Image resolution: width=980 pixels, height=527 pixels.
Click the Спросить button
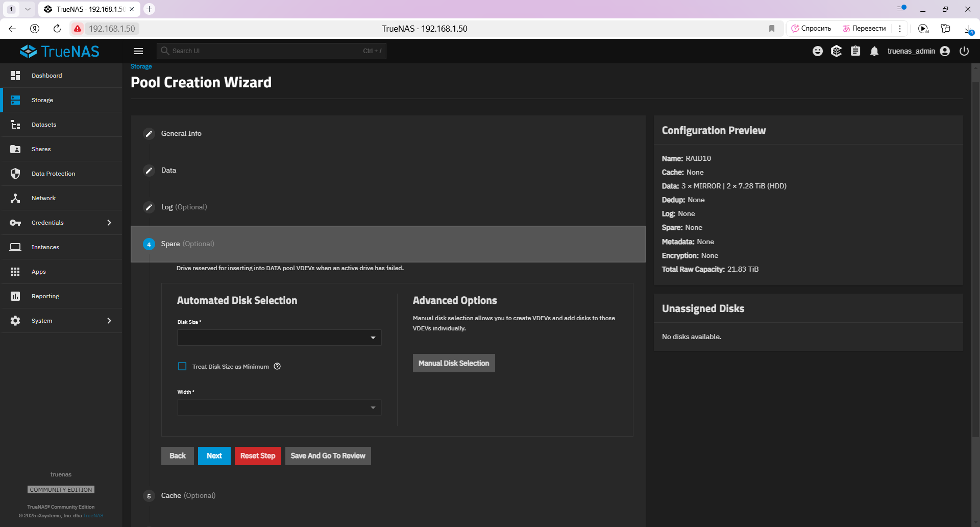tap(811, 29)
